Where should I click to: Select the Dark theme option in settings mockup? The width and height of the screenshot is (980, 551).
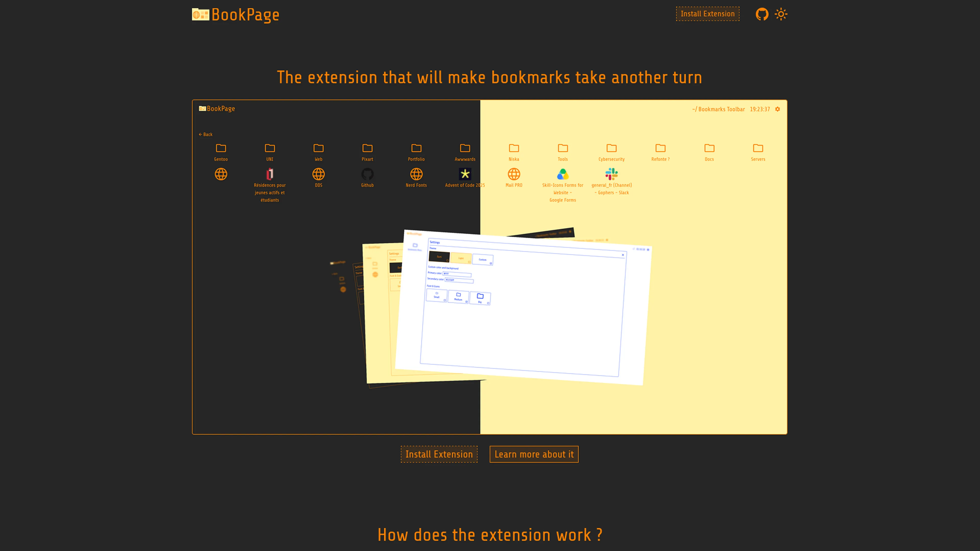439,257
